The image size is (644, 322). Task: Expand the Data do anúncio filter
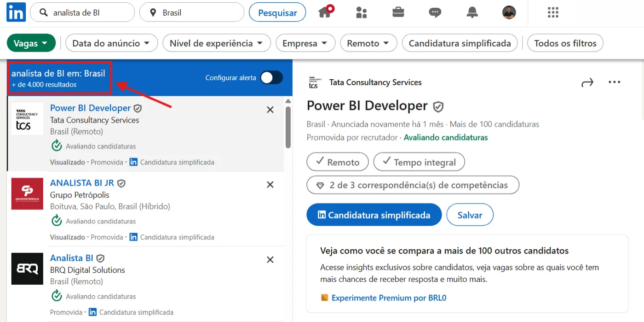pos(111,43)
